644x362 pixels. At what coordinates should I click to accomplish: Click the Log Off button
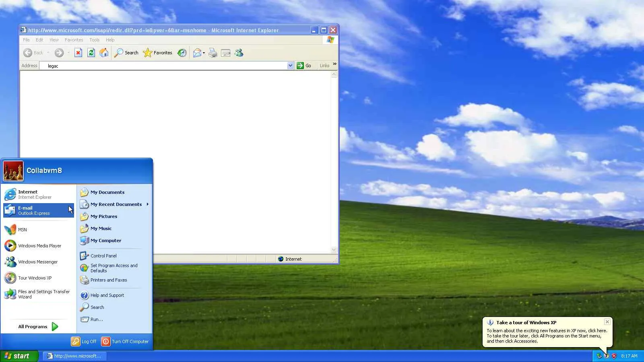[x=84, y=341]
